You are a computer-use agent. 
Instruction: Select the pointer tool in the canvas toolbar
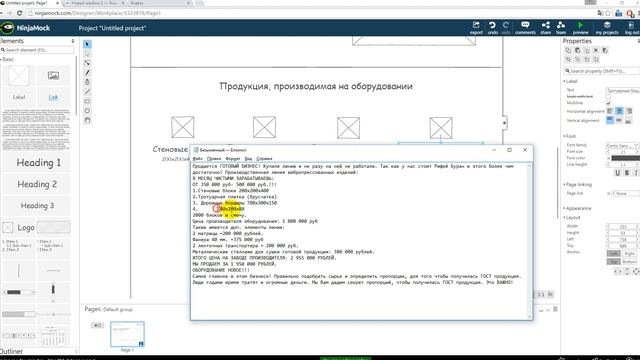point(87,44)
